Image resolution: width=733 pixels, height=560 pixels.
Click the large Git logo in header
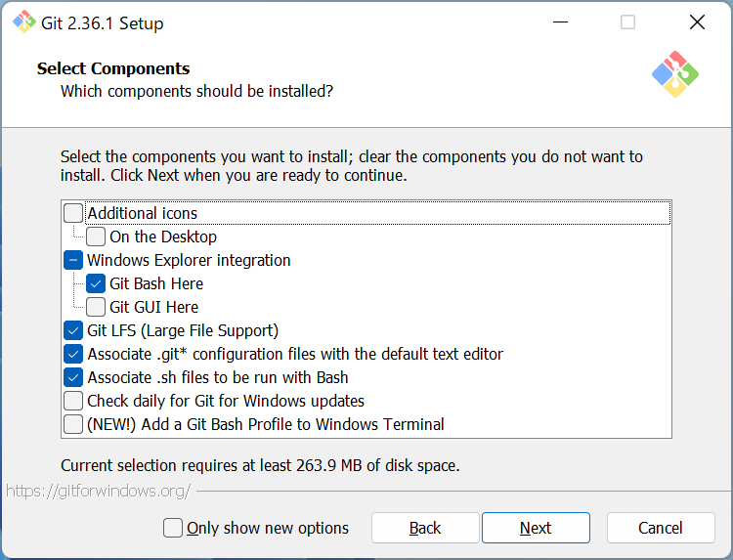pos(675,74)
